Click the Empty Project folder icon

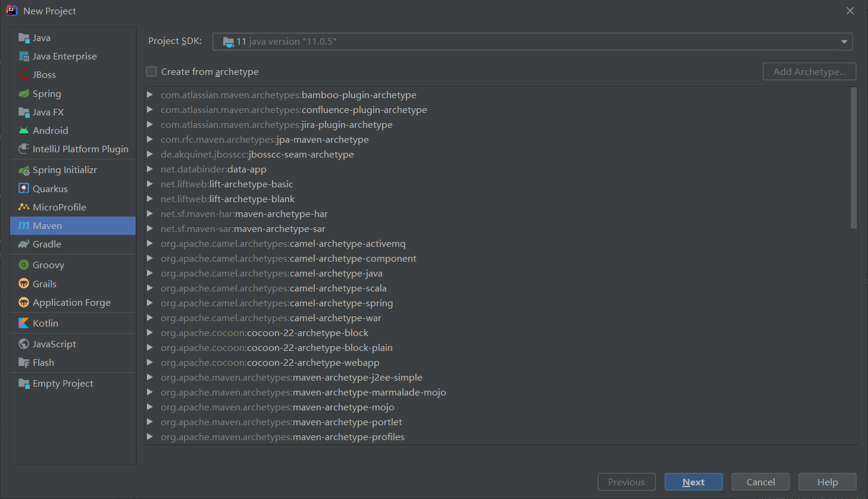[24, 383]
